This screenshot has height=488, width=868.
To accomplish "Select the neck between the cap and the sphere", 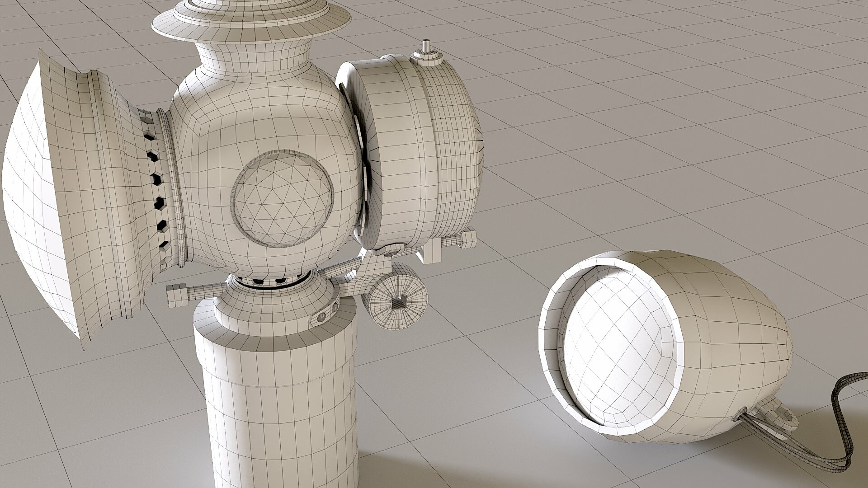I will click(x=254, y=56).
